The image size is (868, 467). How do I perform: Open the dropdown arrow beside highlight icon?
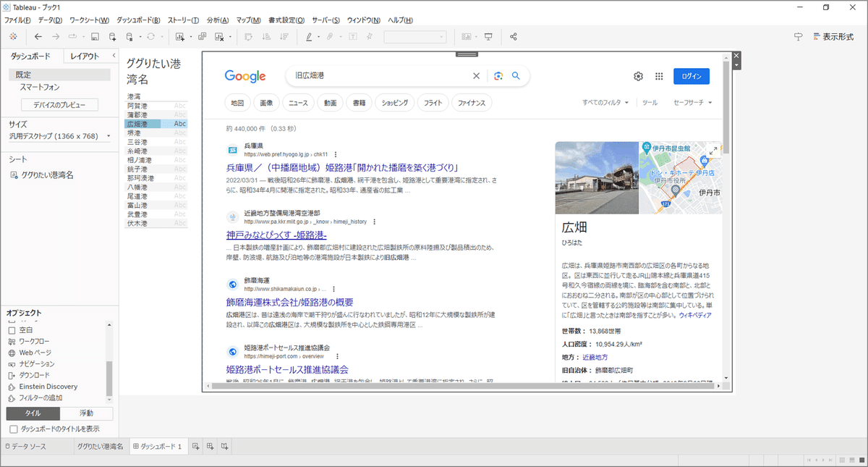(318, 37)
